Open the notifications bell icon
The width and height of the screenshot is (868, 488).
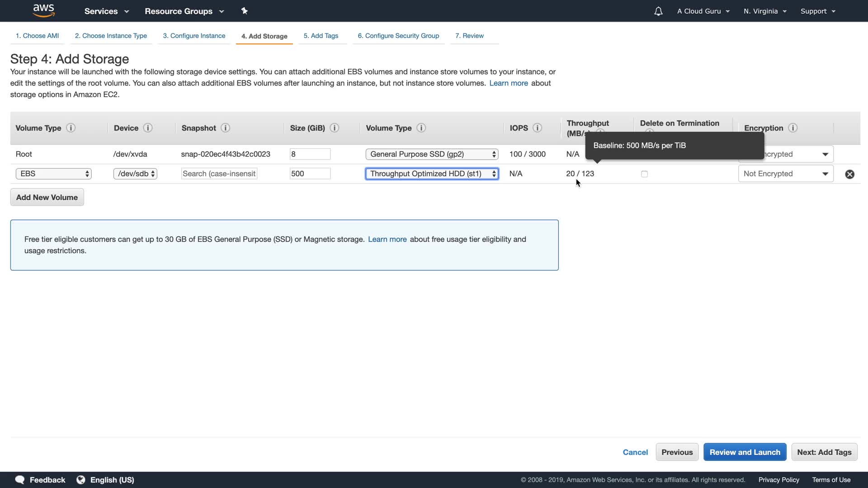[x=658, y=11]
